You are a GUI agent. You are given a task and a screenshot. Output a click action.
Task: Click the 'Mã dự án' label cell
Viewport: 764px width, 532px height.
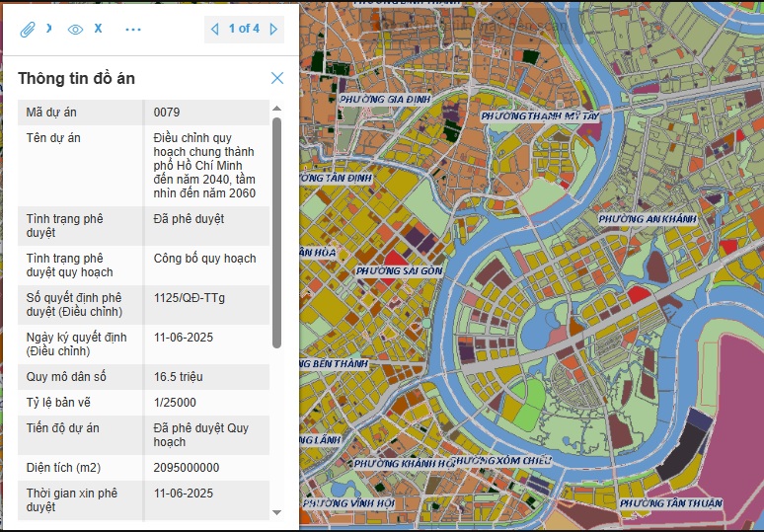click(x=80, y=113)
